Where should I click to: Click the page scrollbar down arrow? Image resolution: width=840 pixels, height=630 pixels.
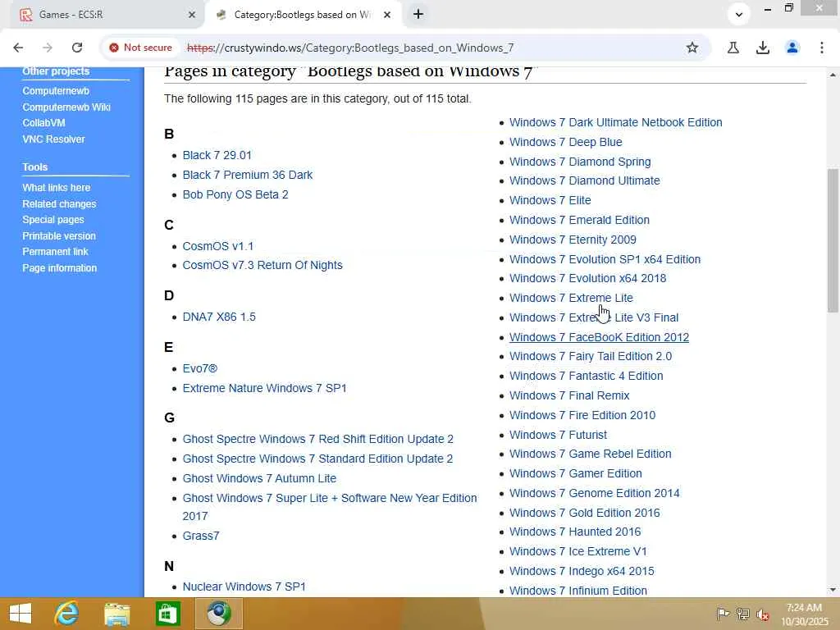pyautogui.click(x=833, y=590)
